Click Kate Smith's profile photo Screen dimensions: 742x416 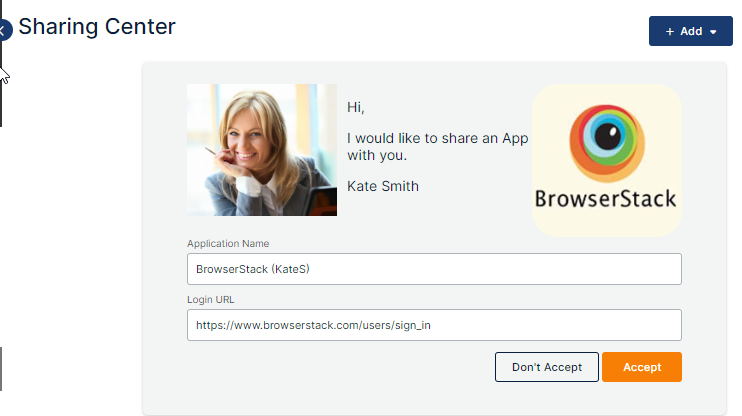[x=262, y=150]
